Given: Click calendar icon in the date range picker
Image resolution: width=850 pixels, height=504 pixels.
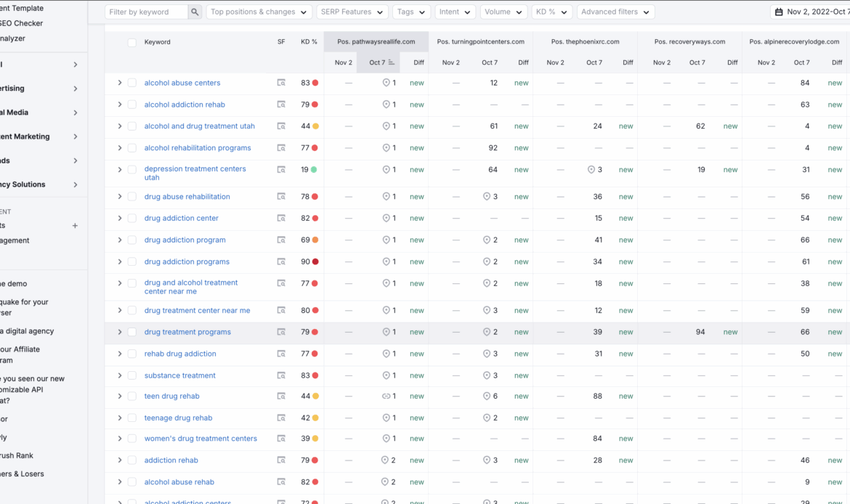Looking at the screenshot, I should click(x=779, y=12).
